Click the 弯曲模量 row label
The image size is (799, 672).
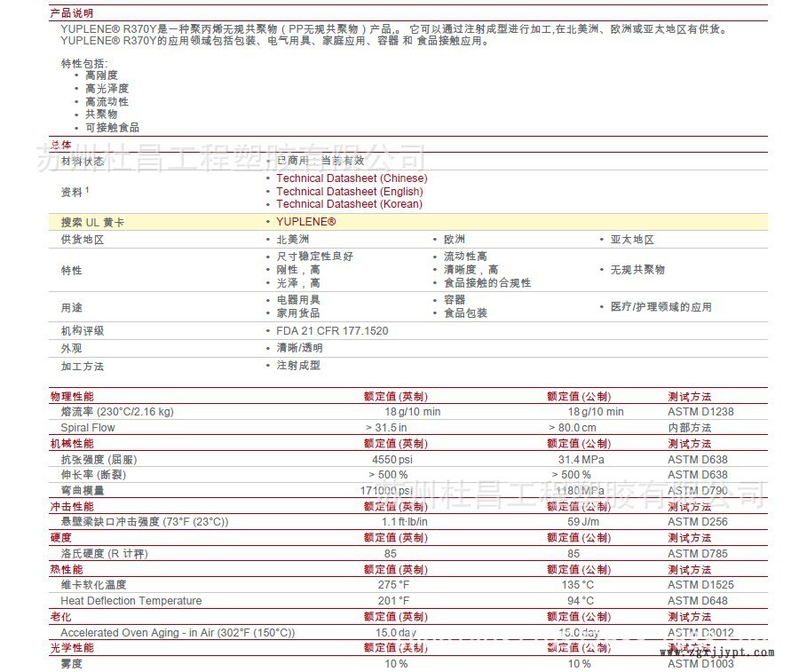pos(82,491)
